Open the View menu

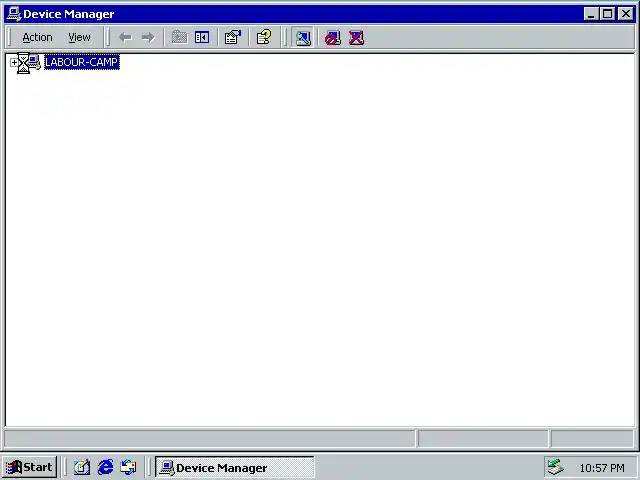click(x=79, y=38)
